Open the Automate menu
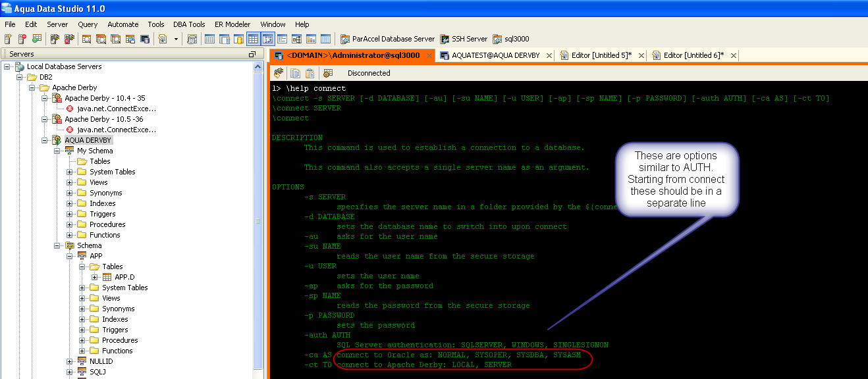Screen dimensions: 868x379 [123, 24]
